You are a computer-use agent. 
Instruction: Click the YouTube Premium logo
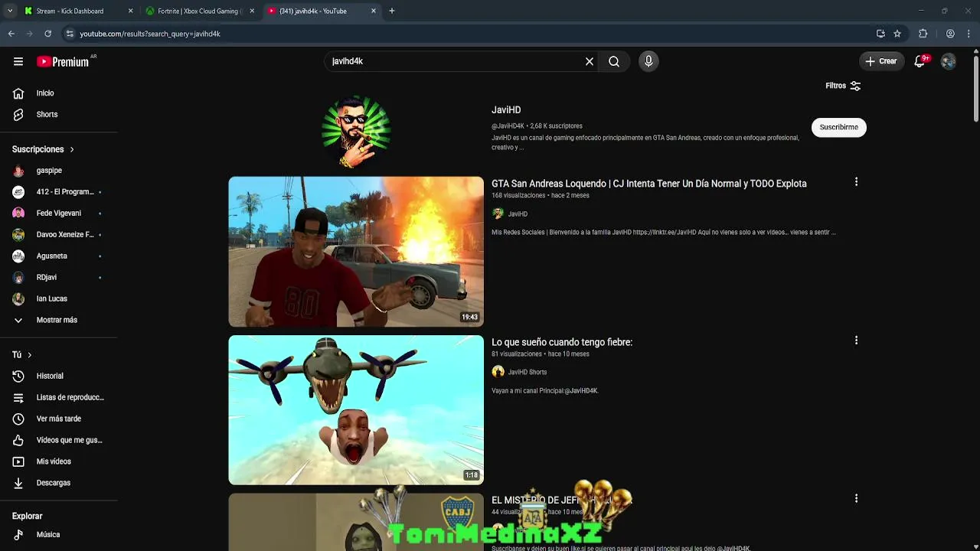click(x=64, y=61)
